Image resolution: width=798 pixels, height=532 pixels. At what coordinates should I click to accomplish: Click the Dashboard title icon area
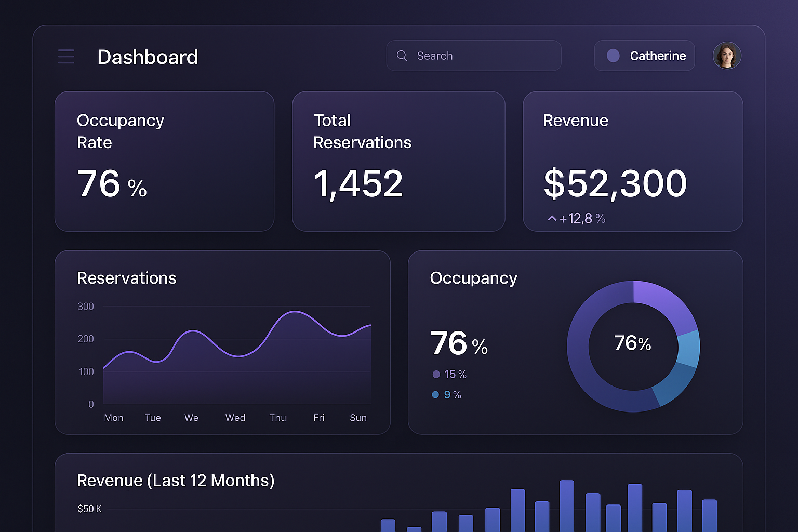tap(148, 57)
